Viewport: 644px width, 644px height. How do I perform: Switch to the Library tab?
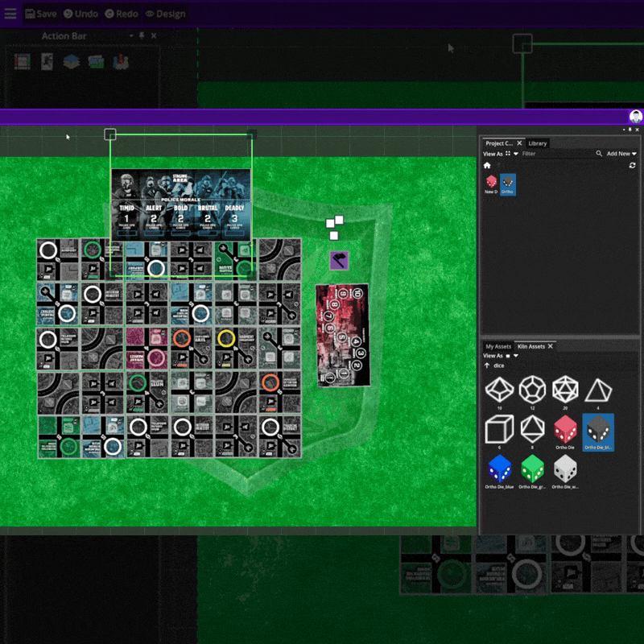(x=537, y=143)
